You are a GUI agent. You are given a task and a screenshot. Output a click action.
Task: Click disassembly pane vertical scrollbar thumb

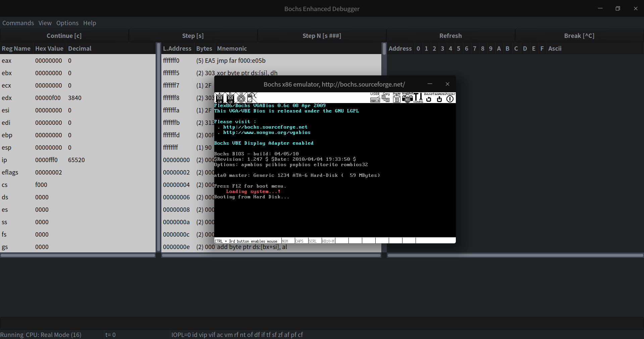pyautogui.click(x=384, y=49)
